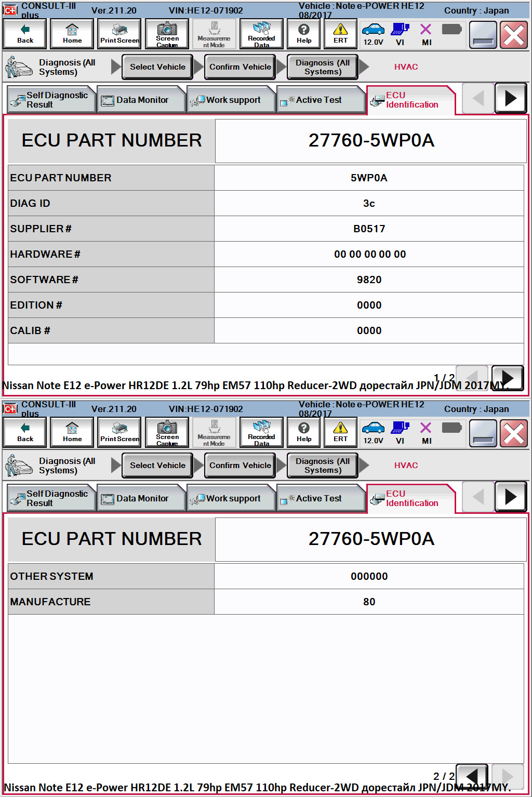Open Work support tab on page 1/2 screen
The height and width of the screenshot is (797, 532).
tap(231, 100)
